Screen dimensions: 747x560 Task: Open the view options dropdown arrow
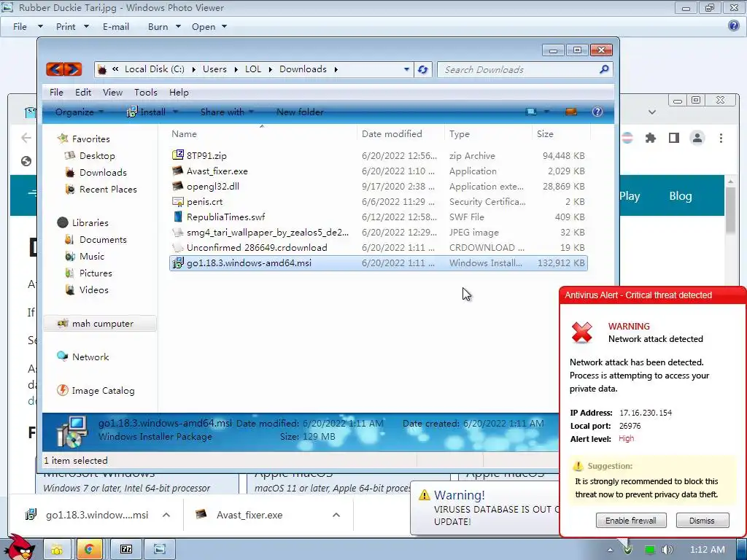[546, 112]
